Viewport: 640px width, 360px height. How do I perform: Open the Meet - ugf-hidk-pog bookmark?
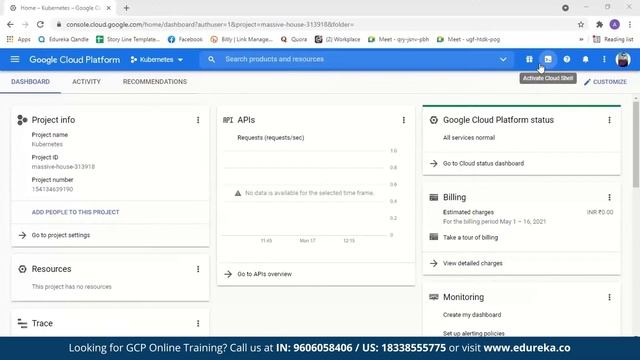pyautogui.click(x=468, y=39)
